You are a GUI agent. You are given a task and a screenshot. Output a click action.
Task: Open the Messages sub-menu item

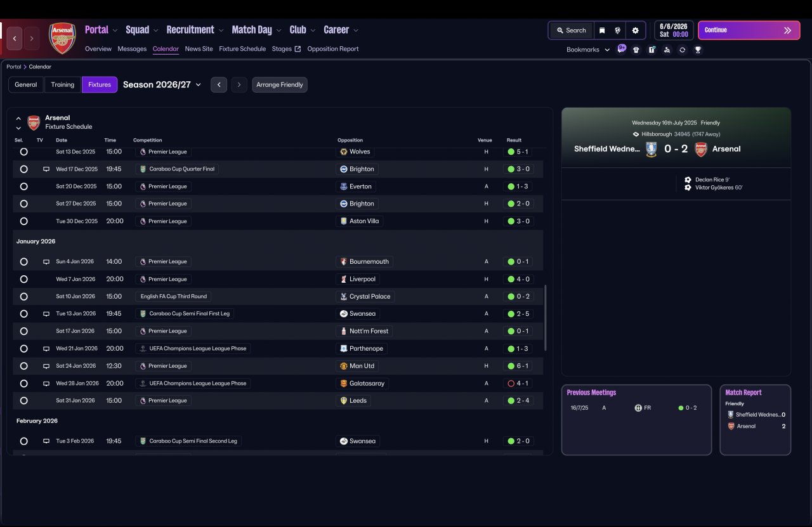132,49
